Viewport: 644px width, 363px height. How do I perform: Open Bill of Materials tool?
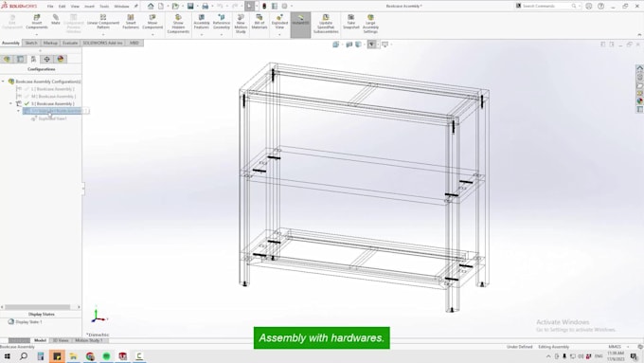click(259, 22)
